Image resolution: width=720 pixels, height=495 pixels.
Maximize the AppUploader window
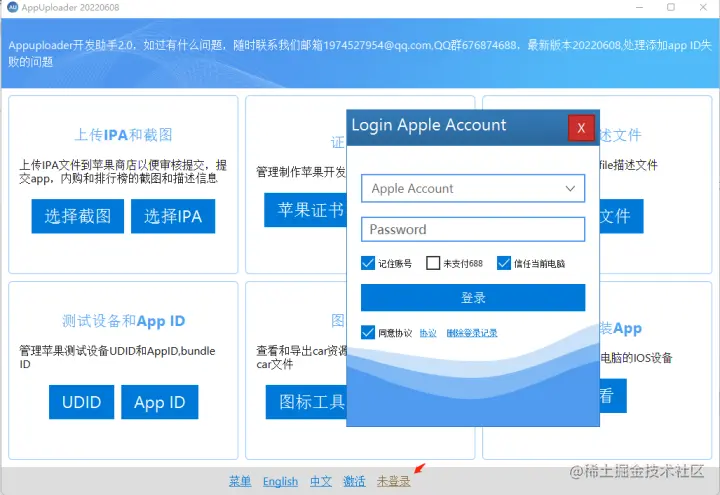pyautogui.click(x=671, y=7)
